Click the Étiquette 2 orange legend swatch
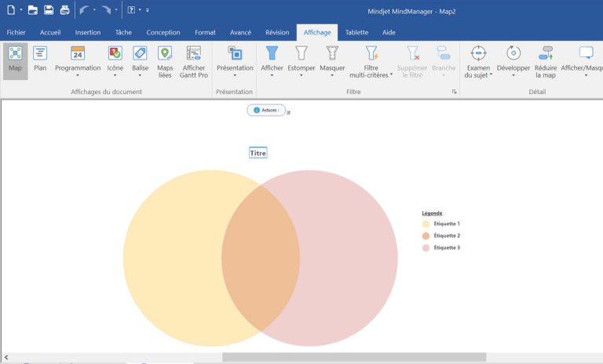This screenshot has height=364, width=603. pyautogui.click(x=426, y=235)
